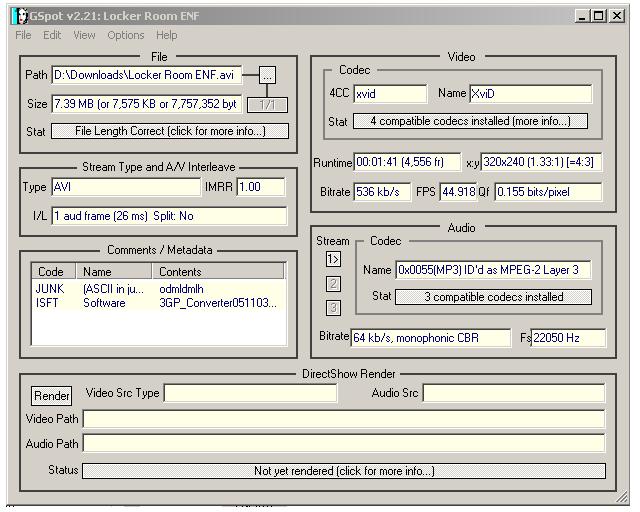This screenshot has width=640, height=512.
Task: Click '3GP_Converter051103...' contents cell
Action: point(218,303)
